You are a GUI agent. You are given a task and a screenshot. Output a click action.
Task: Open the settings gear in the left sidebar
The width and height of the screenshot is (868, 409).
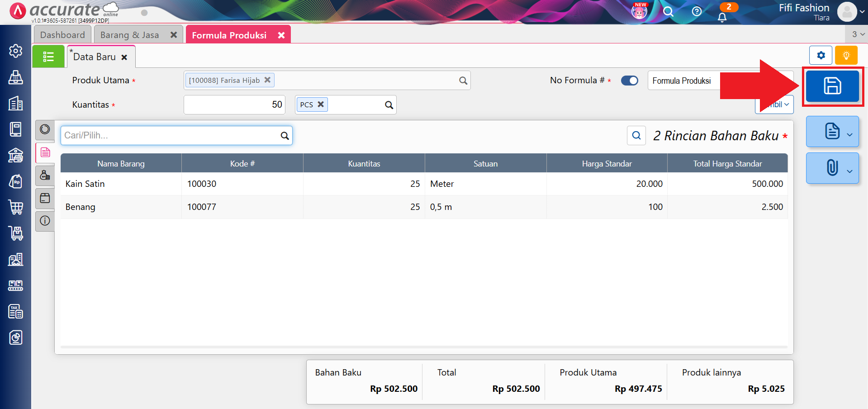(x=16, y=51)
